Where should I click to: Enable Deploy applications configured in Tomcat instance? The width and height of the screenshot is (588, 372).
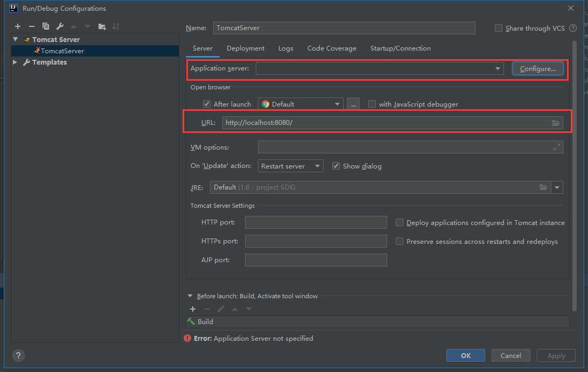pos(400,222)
